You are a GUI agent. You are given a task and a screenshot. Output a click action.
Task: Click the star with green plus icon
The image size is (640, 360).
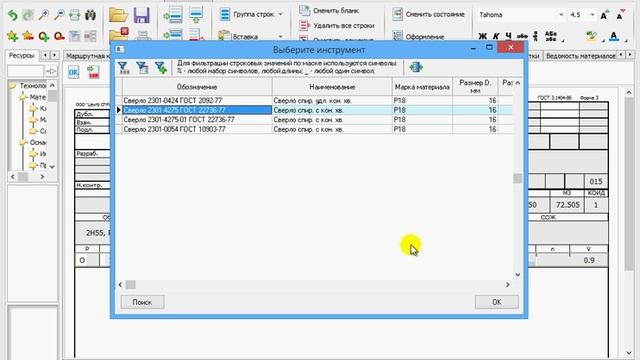point(13,36)
